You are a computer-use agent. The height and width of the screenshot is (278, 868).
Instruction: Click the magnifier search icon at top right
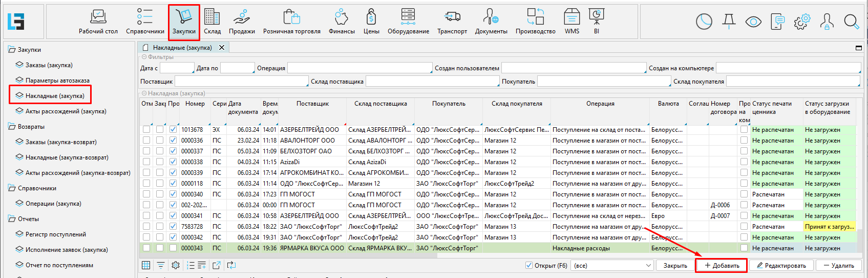click(851, 22)
